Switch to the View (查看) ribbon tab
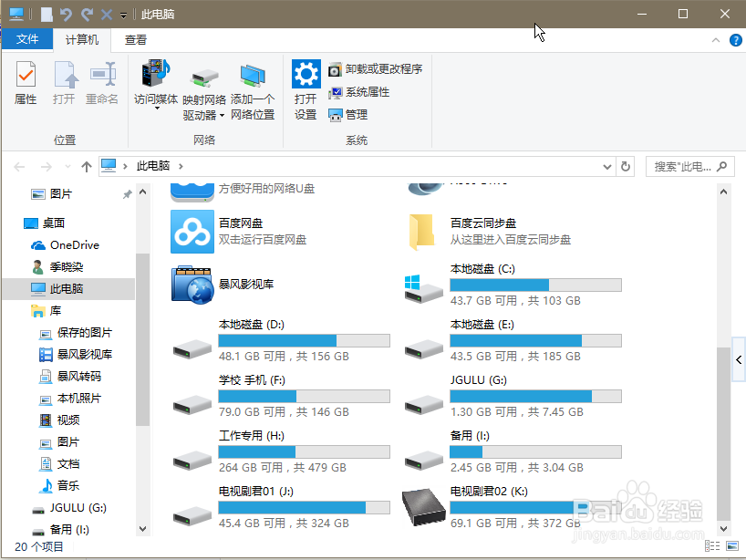 coord(136,40)
